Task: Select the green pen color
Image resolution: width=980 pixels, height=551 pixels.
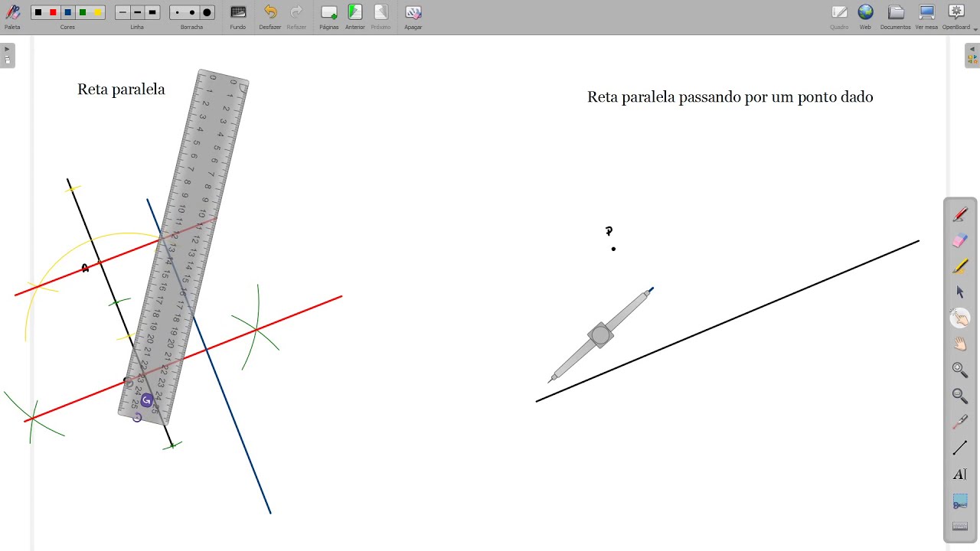Action: tap(83, 12)
